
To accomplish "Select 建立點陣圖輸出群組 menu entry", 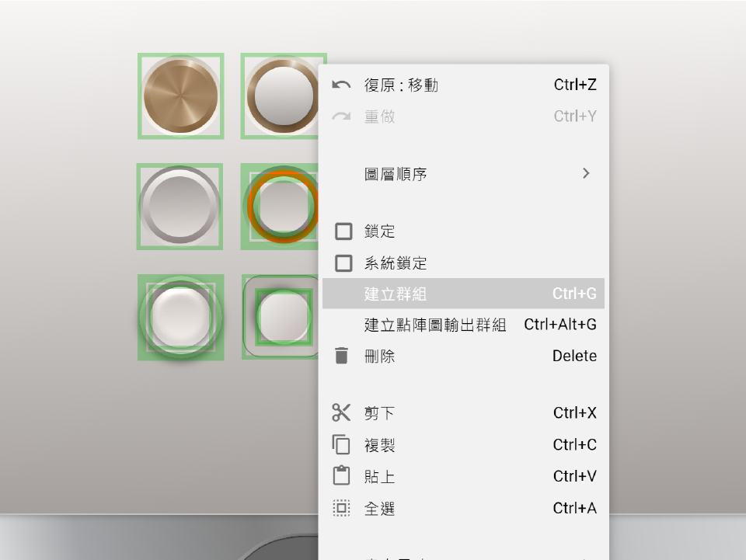I will pyautogui.click(x=435, y=325).
